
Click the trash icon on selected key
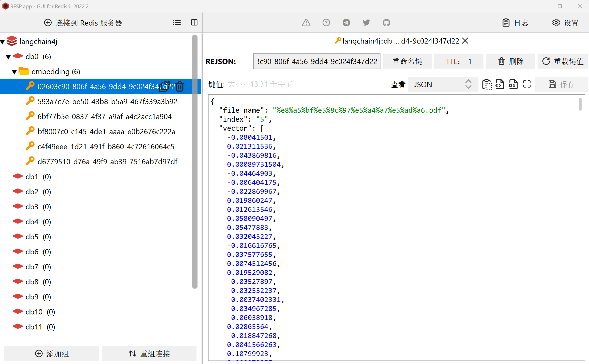[x=180, y=86]
